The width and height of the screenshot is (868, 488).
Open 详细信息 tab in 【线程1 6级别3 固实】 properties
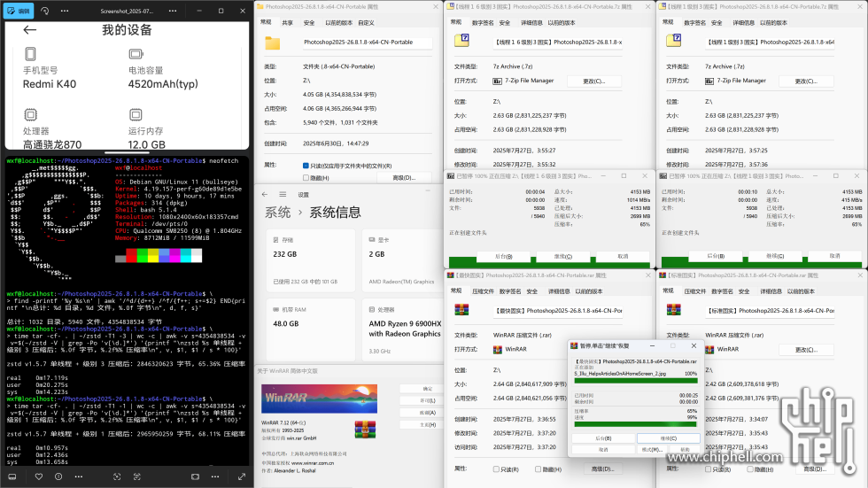pyautogui.click(x=532, y=23)
